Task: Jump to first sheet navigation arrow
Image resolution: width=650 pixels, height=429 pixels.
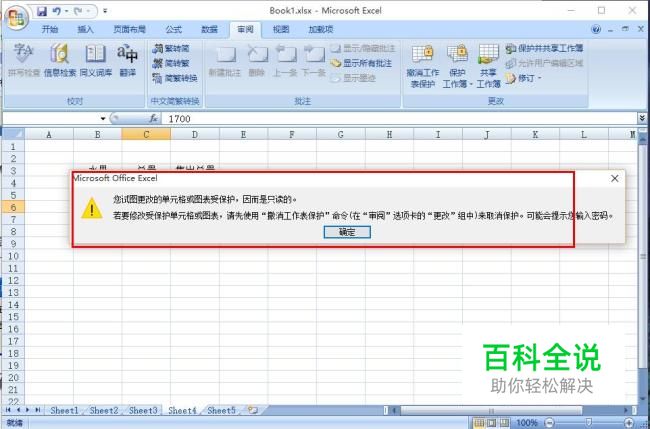Action: click(8, 410)
